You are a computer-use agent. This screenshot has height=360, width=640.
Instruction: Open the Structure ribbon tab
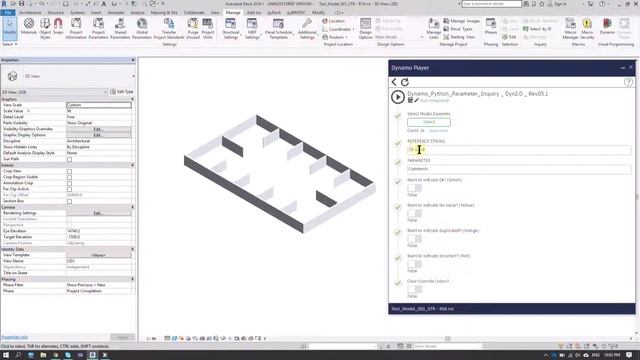[56, 13]
